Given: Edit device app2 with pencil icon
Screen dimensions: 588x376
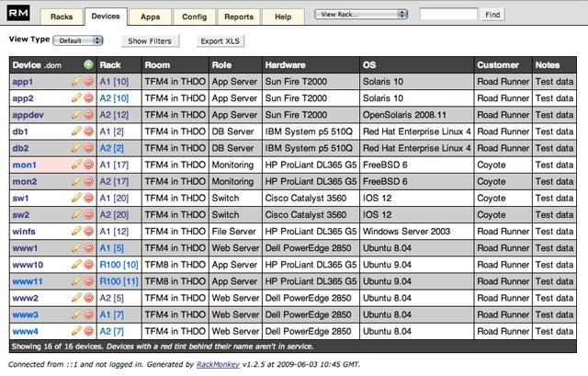Looking at the screenshot, I should point(76,98).
